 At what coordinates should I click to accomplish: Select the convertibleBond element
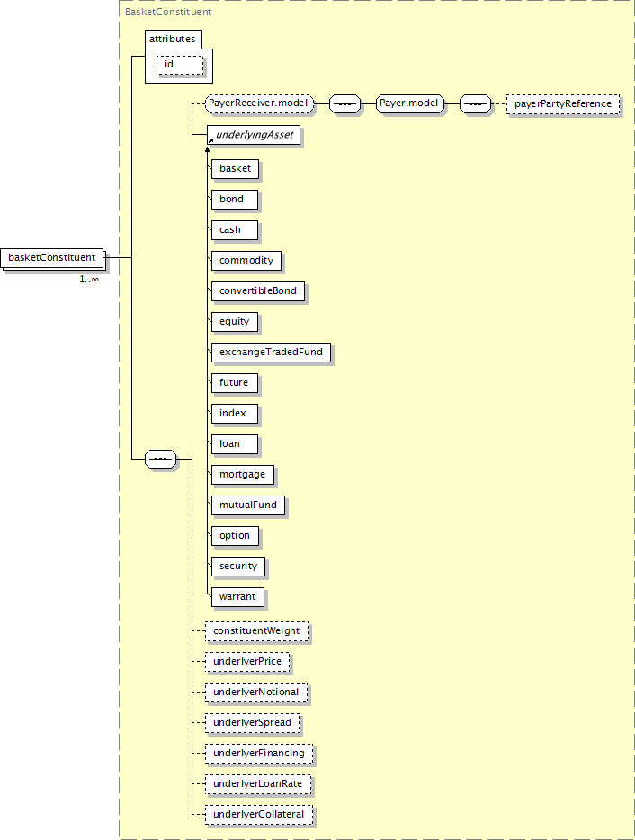tap(257, 290)
